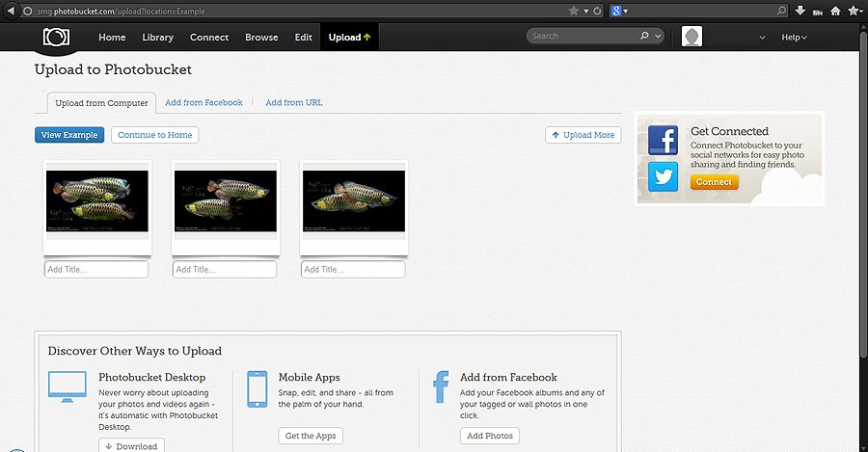Click the Facebook icon in Get Connected
Image resolution: width=868 pixels, height=452 pixels.
tap(664, 140)
